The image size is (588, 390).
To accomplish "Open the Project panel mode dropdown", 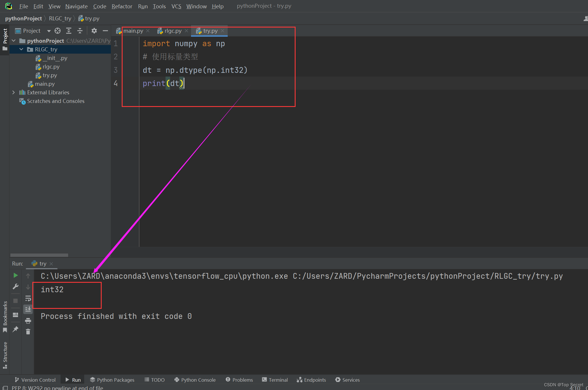I will pyautogui.click(x=49, y=31).
